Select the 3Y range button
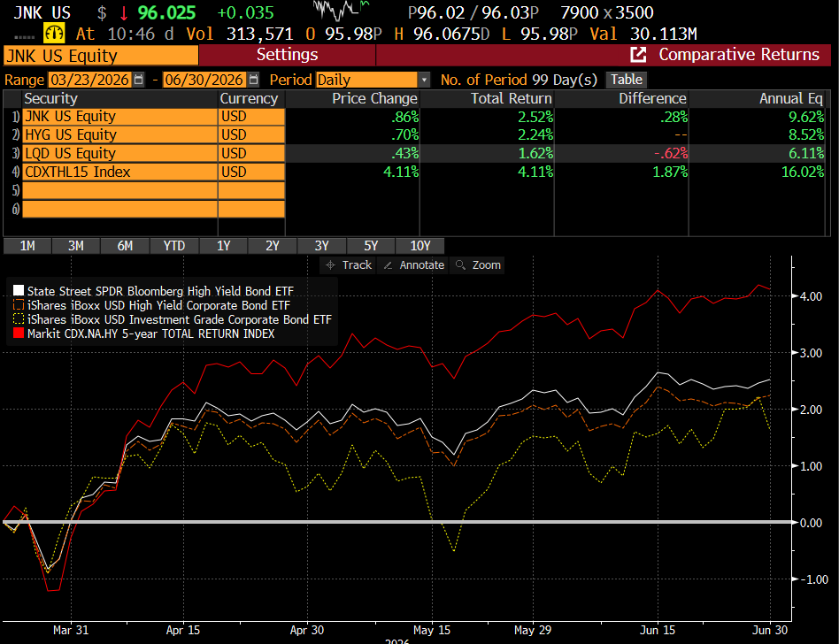Image resolution: width=839 pixels, height=644 pixels. [x=321, y=246]
